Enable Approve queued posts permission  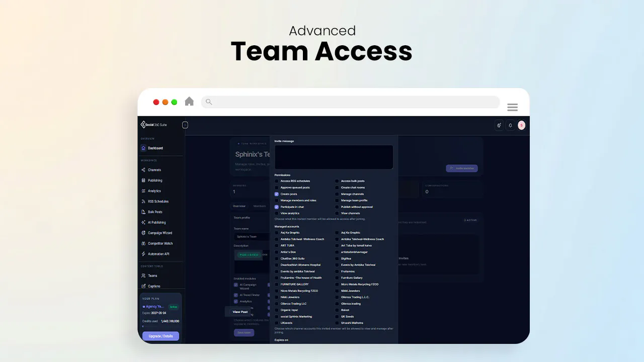click(277, 188)
